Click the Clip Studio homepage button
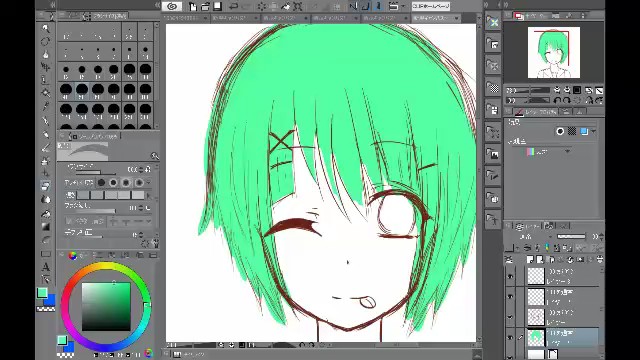This screenshot has height=360, width=640. [x=431, y=6]
